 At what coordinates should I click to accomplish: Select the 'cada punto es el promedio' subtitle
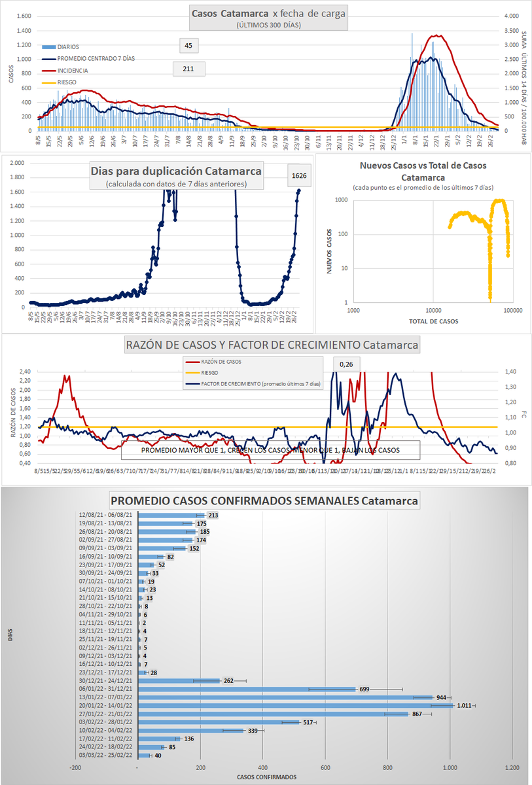[x=423, y=188]
